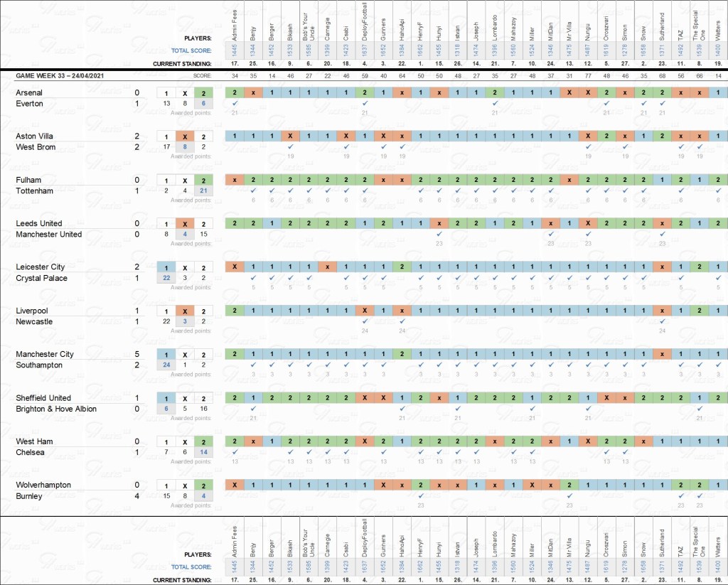Viewport: 728px width, 585px height.
Task: Select the highlighted home-win 1 box for Manchester City
Action: point(166,355)
